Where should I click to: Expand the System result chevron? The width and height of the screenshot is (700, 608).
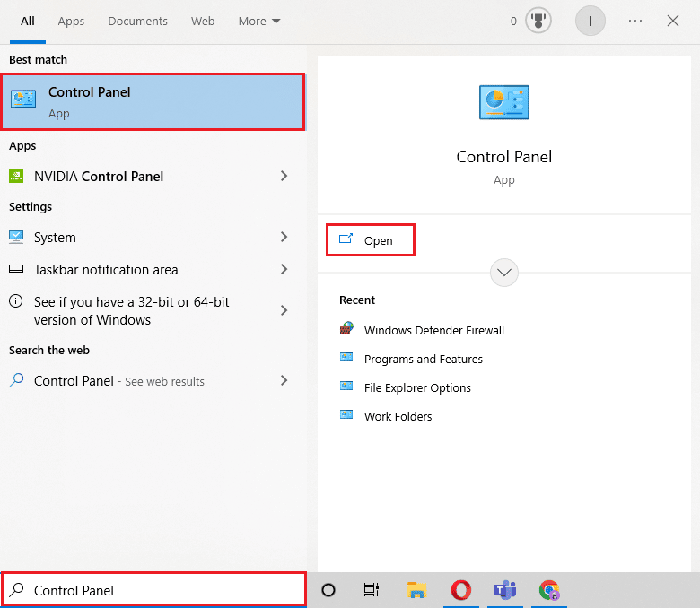coord(284,237)
